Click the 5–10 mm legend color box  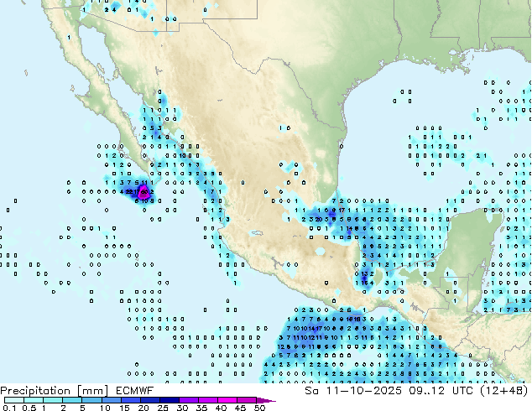point(91,400)
